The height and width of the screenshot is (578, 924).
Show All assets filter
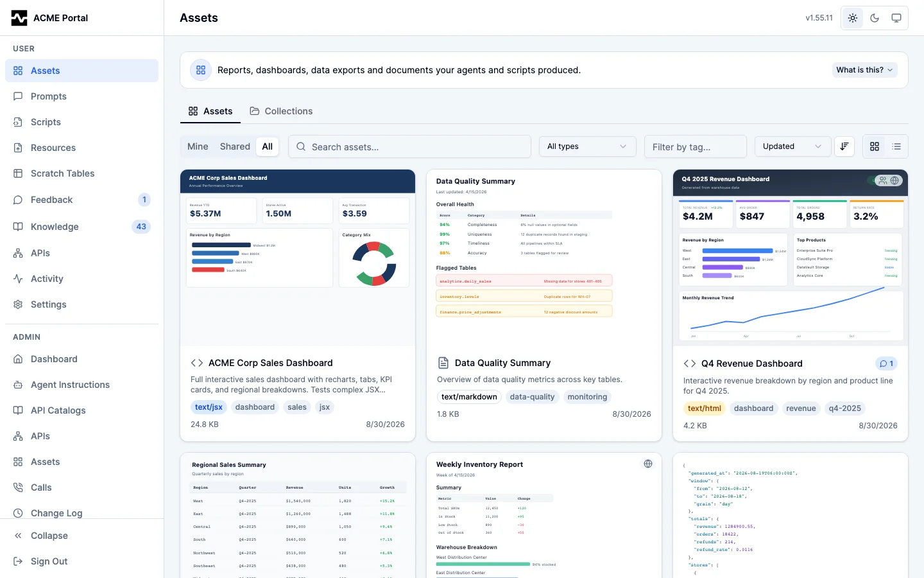(x=268, y=146)
